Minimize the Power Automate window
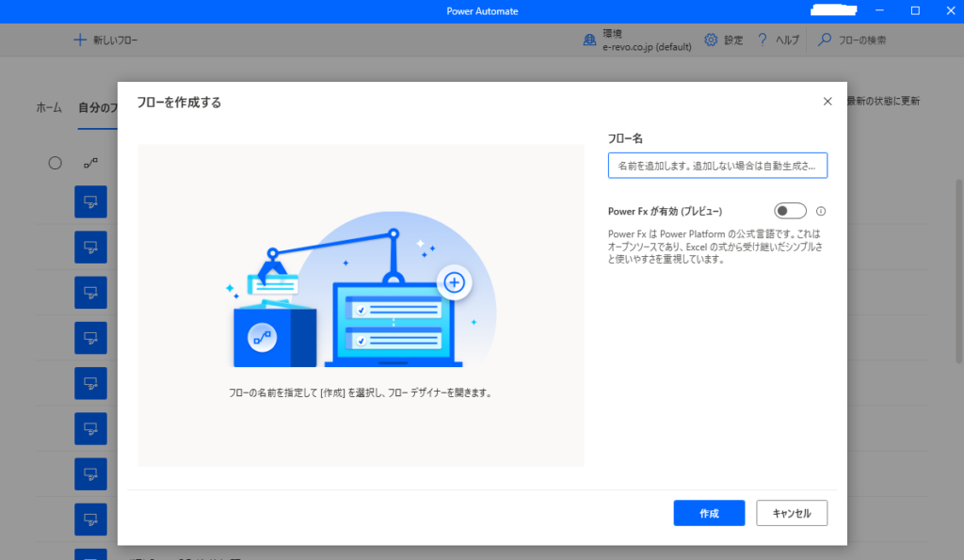964x560 pixels. click(881, 10)
